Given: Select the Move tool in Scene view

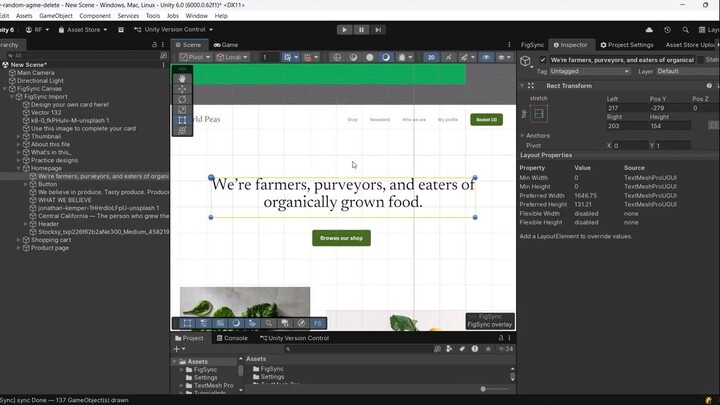Looking at the screenshot, I should [x=182, y=89].
